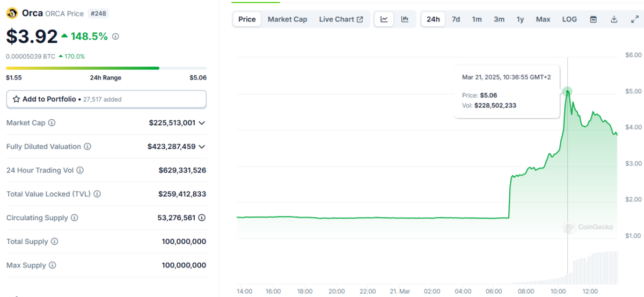Add Orca to Portfolio

[x=106, y=99]
